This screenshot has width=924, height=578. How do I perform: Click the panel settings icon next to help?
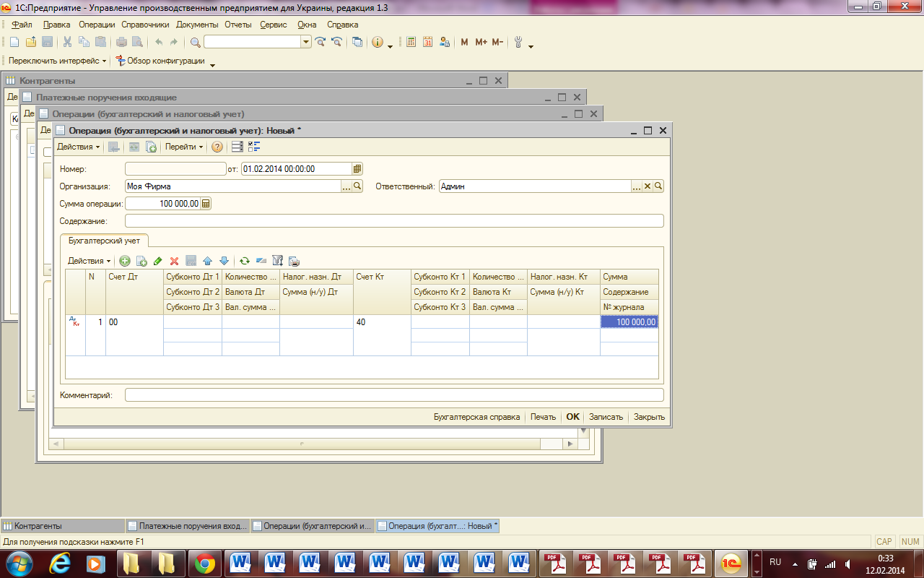click(237, 147)
